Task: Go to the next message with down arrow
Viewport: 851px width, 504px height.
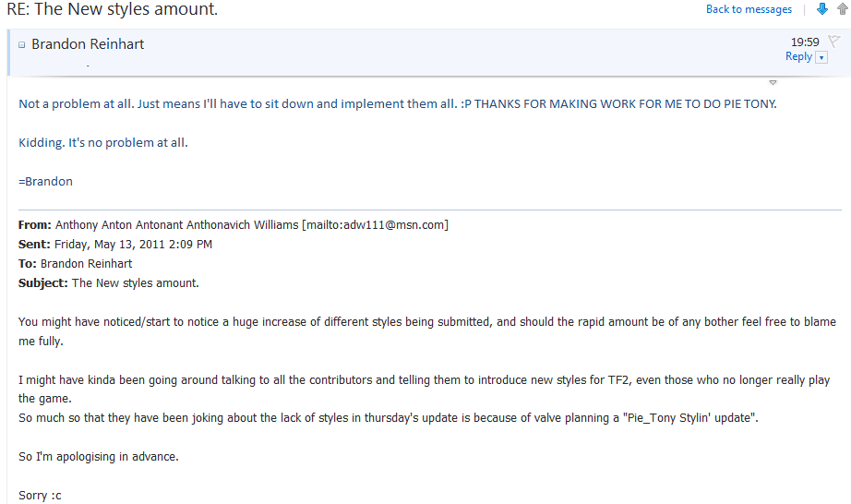Action: pyautogui.click(x=822, y=9)
